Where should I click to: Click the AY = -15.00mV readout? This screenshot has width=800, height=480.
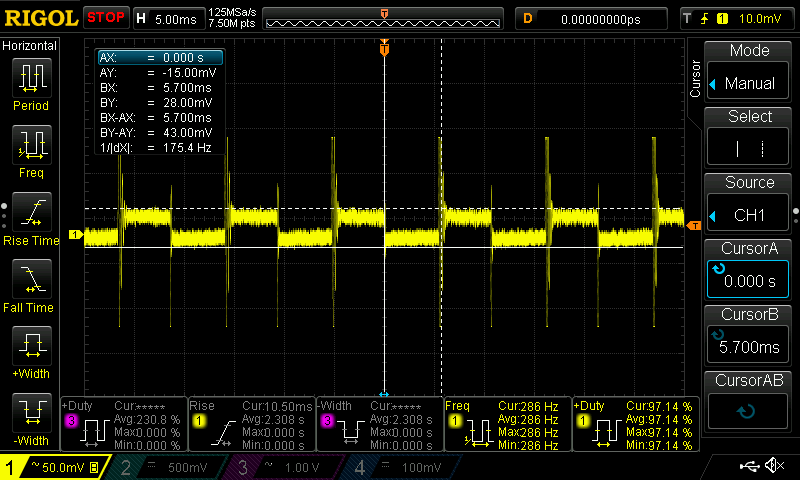[x=158, y=72]
